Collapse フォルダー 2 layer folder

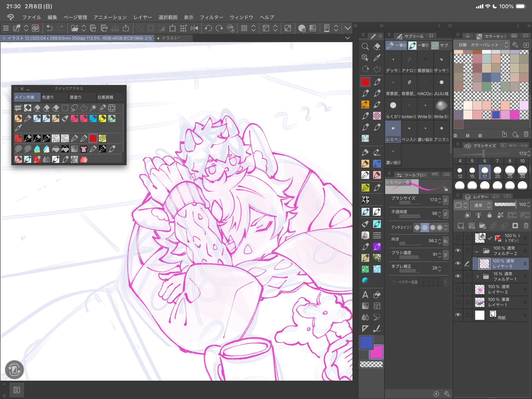coord(477,251)
